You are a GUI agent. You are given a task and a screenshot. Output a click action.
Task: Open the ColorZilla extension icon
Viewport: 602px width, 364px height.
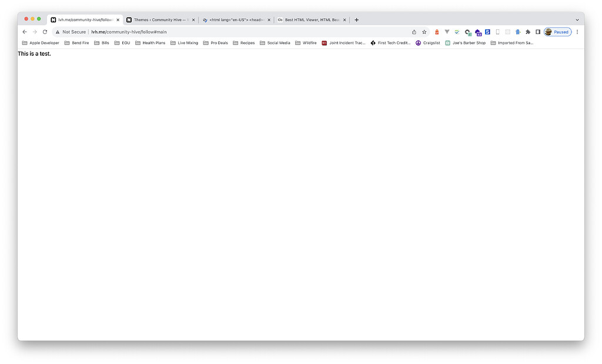(x=467, y=32)
